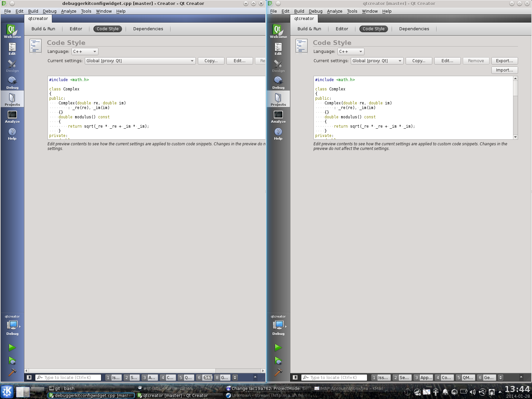Image resolution: width=532 pixels, height=399 pixels.
Task: Switch to #qt-labs Konversation taskbar entry
Action: [180, 388]
